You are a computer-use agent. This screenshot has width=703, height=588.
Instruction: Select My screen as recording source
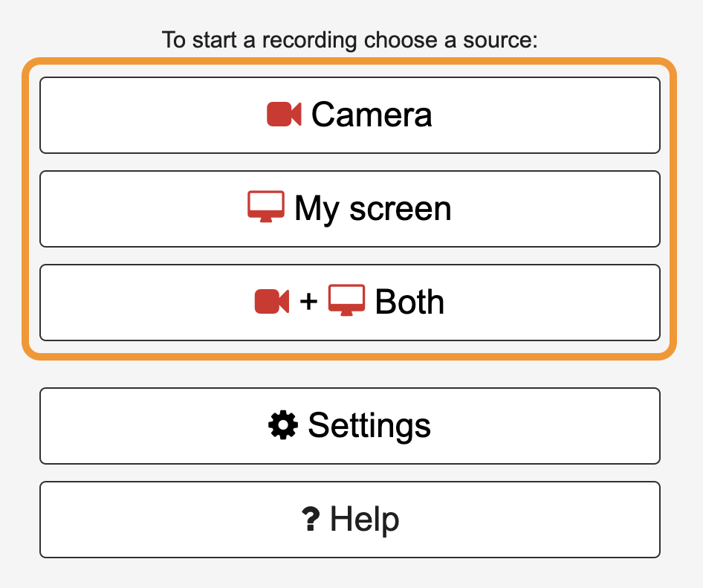click(x=350, y=209)
